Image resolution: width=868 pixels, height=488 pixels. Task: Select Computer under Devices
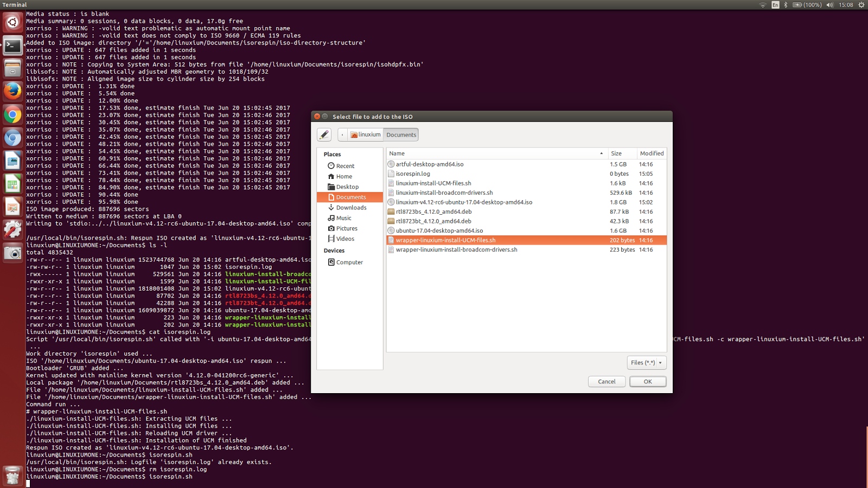(349, 262)
